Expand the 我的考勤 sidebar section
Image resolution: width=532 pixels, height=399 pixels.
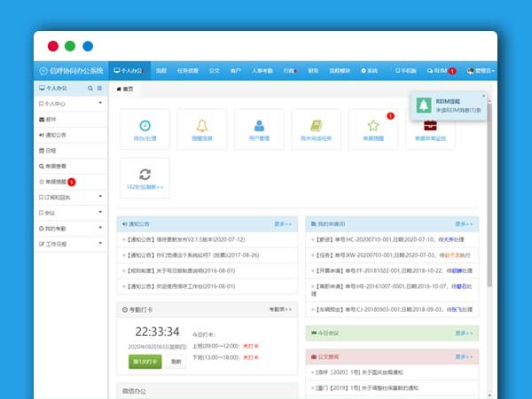[x=71, y=229]
